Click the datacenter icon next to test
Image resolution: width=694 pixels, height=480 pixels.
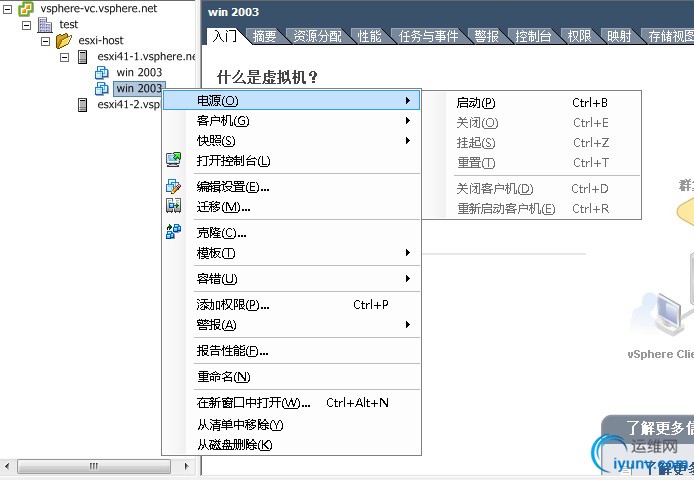click(x=45, y=25)
